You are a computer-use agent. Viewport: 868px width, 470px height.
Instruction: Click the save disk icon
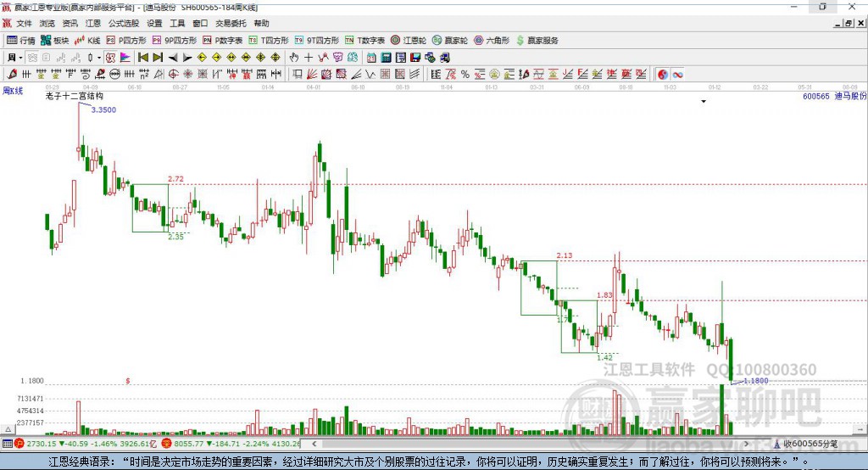tap(415, 58)
